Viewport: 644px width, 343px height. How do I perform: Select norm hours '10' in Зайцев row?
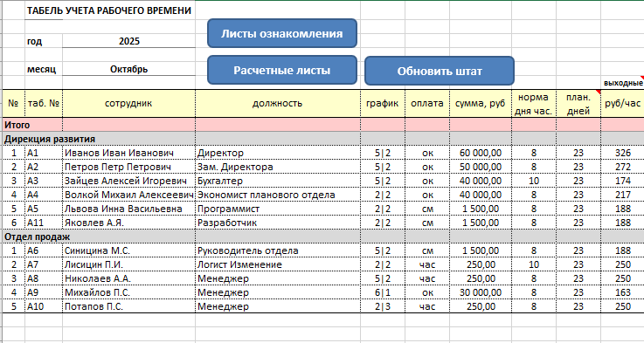click(x=534, y=181)
